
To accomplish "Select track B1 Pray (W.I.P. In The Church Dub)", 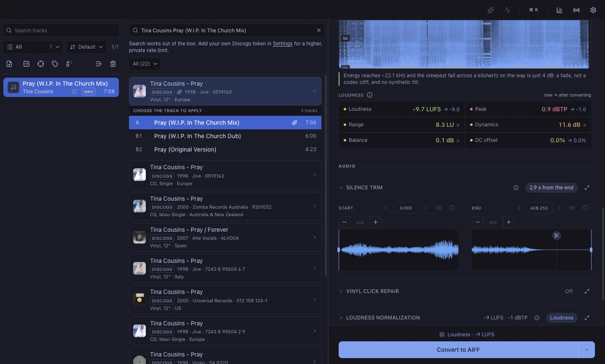I will tap(225, 136).
